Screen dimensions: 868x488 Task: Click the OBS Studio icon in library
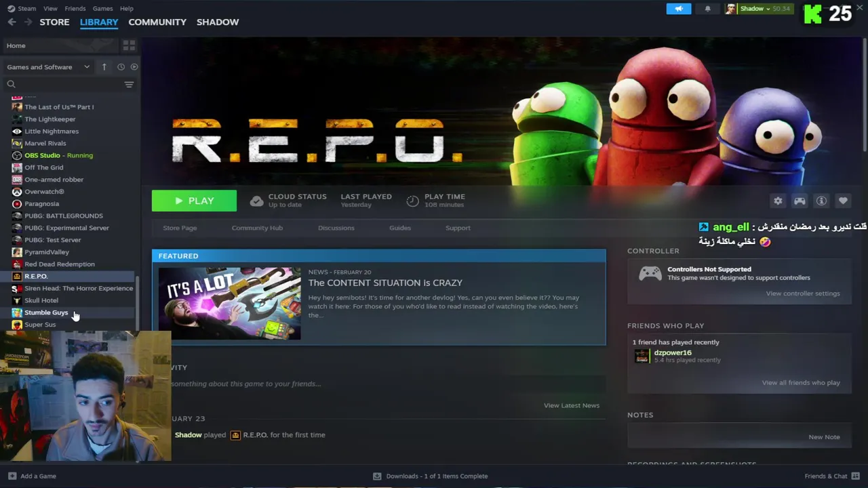tap(17, 155)
